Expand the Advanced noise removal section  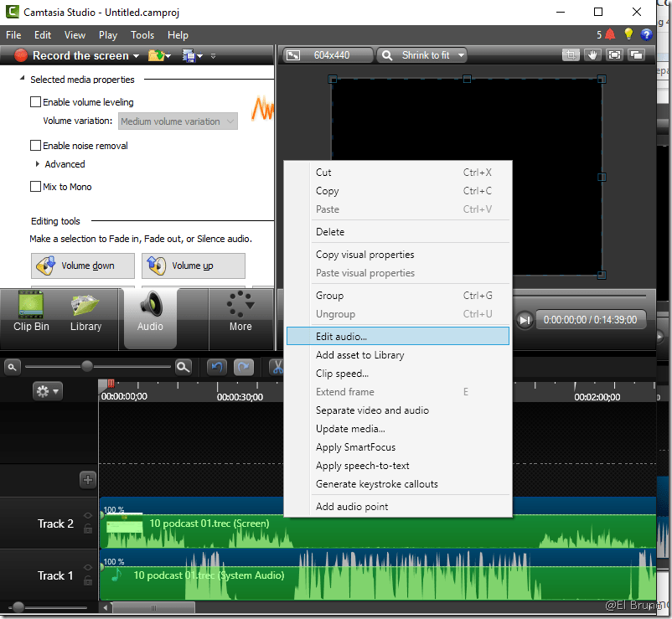tap(38, 164)
